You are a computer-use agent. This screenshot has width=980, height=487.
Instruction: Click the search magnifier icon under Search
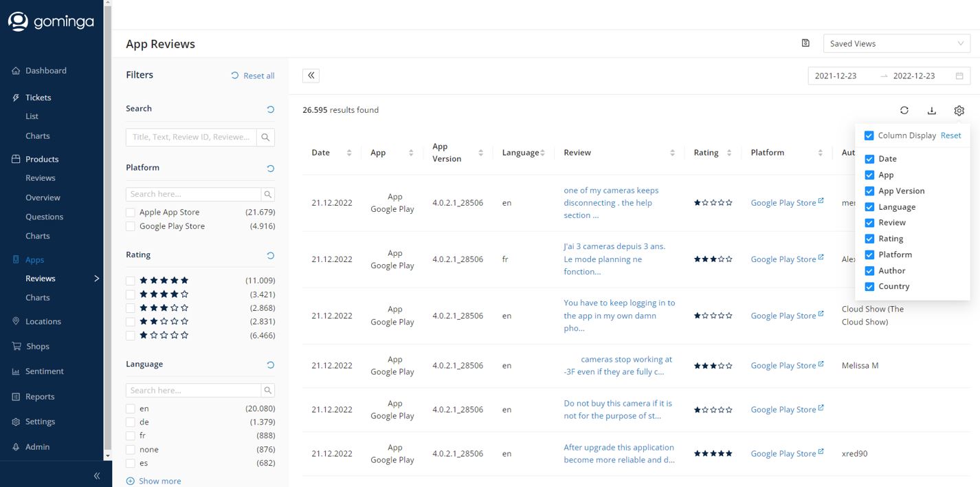(265, 137)
